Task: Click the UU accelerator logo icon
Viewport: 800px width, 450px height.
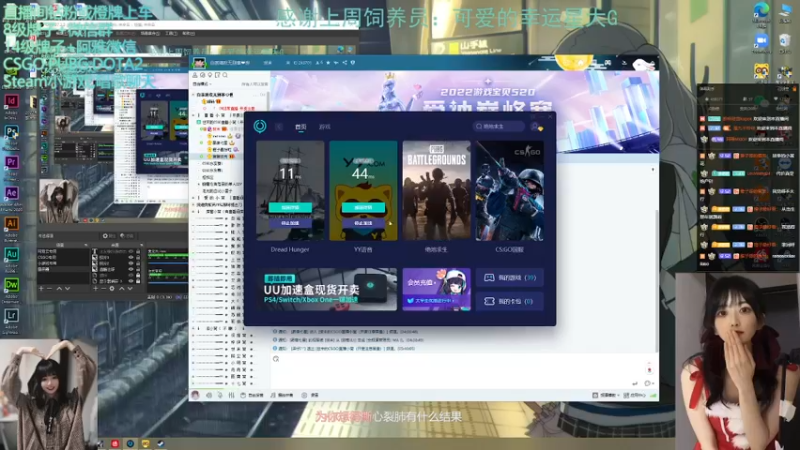Action: point(260,126)
